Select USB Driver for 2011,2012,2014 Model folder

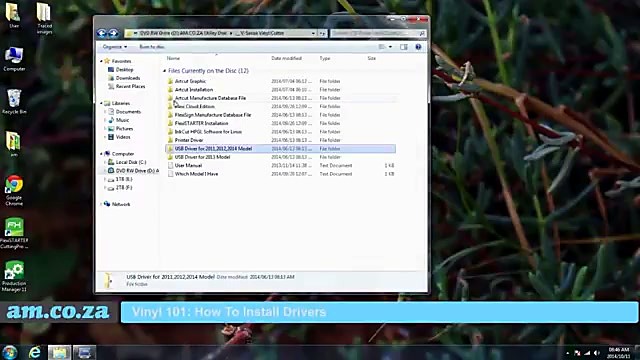(x=281, y=149)
